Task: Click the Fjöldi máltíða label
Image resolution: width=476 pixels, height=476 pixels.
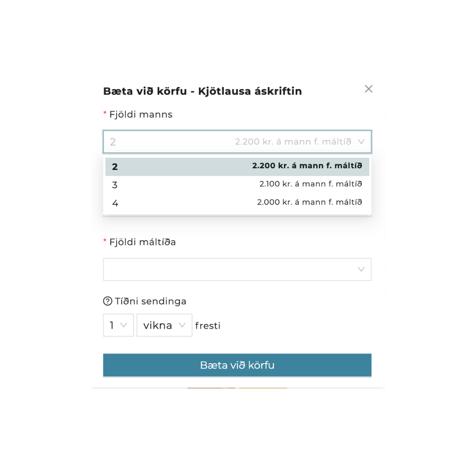Action: [142, 242]
